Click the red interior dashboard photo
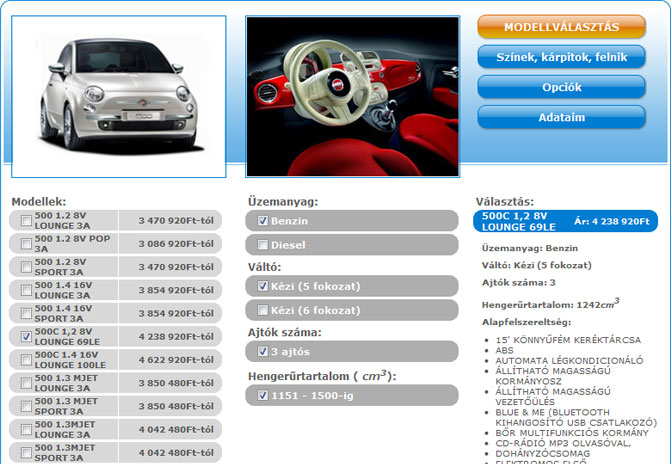The width and height of the screenshot is (671, 464). click(353, 96)
